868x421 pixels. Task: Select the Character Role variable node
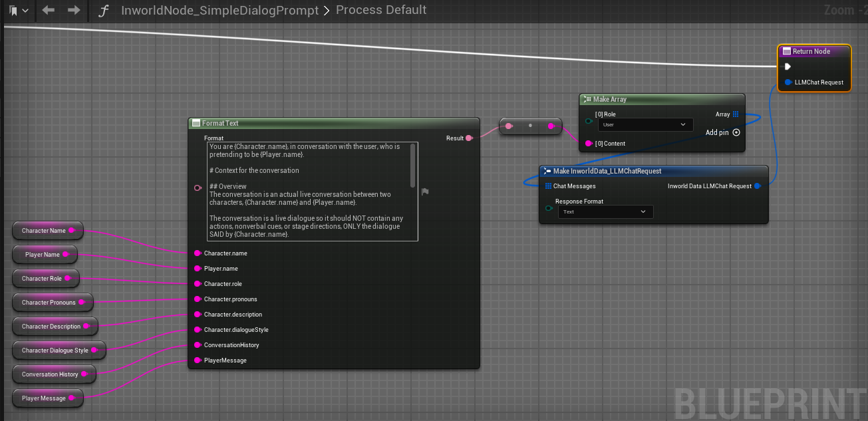pyautogui.click(x=46, y=279)
